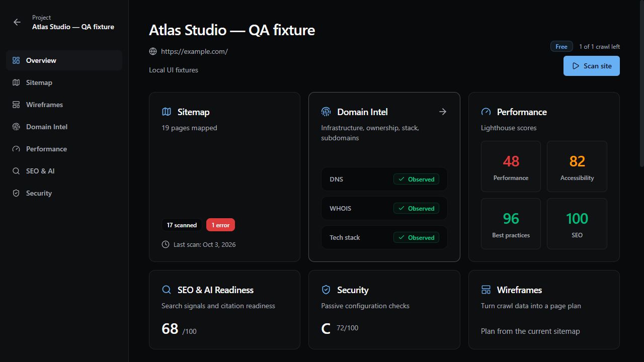Click the 100 SEO score tile

click(x=577, y=224)
